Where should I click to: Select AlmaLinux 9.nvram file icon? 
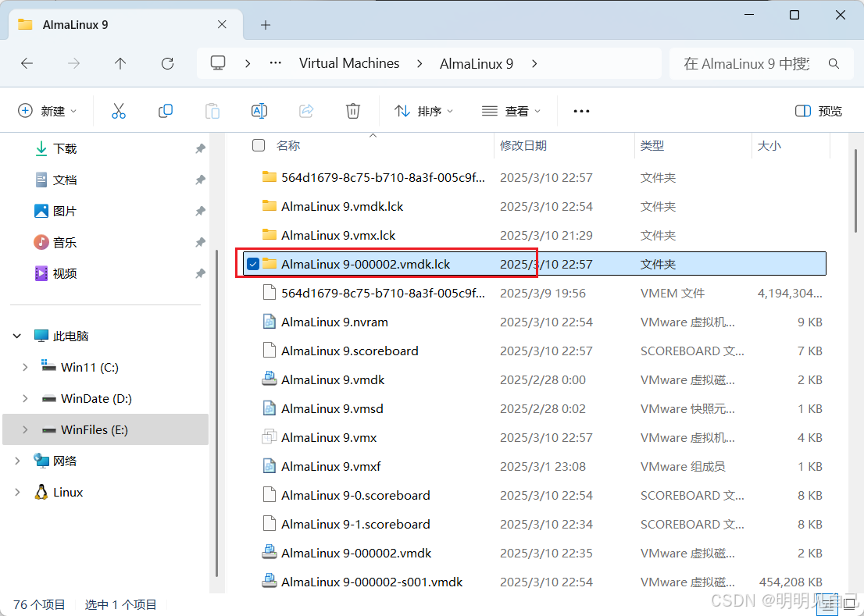269,322
